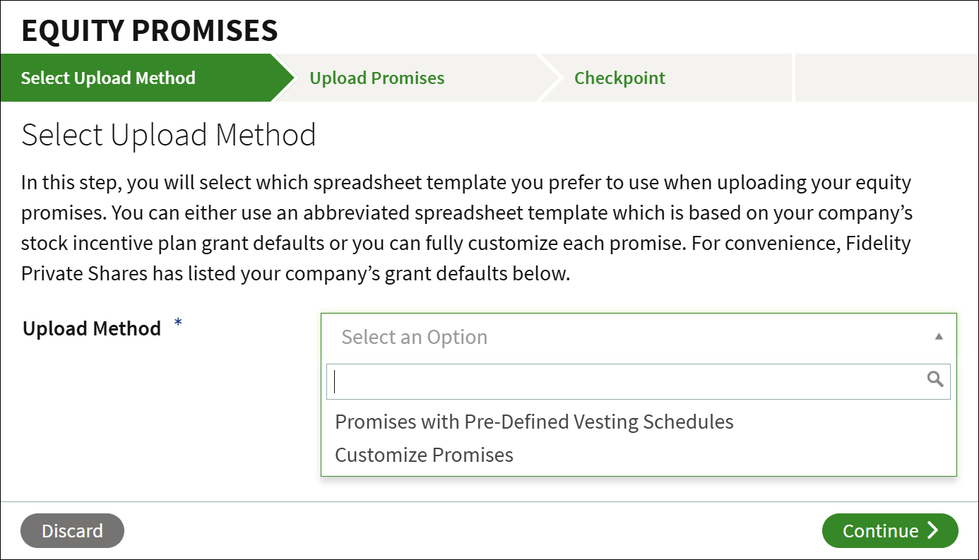Click the Select Upload Method page heading
Viewport: 979px width, 560px height.
169,135
